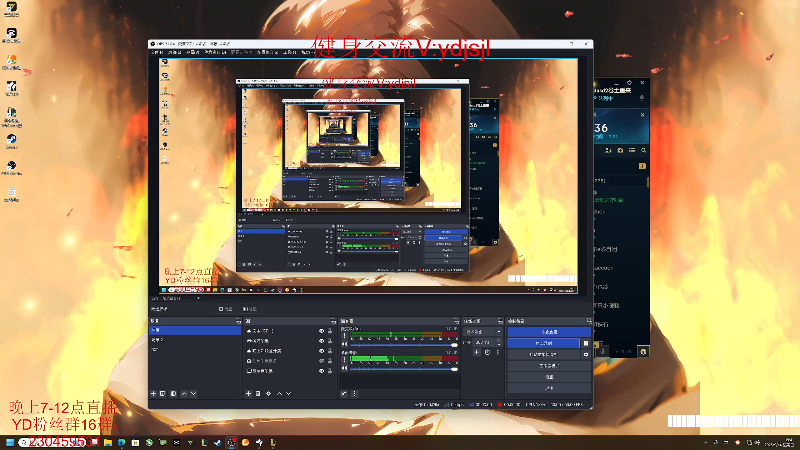
Task: Open advanced audio properties gear in mixer
Action: coord(344,393)
